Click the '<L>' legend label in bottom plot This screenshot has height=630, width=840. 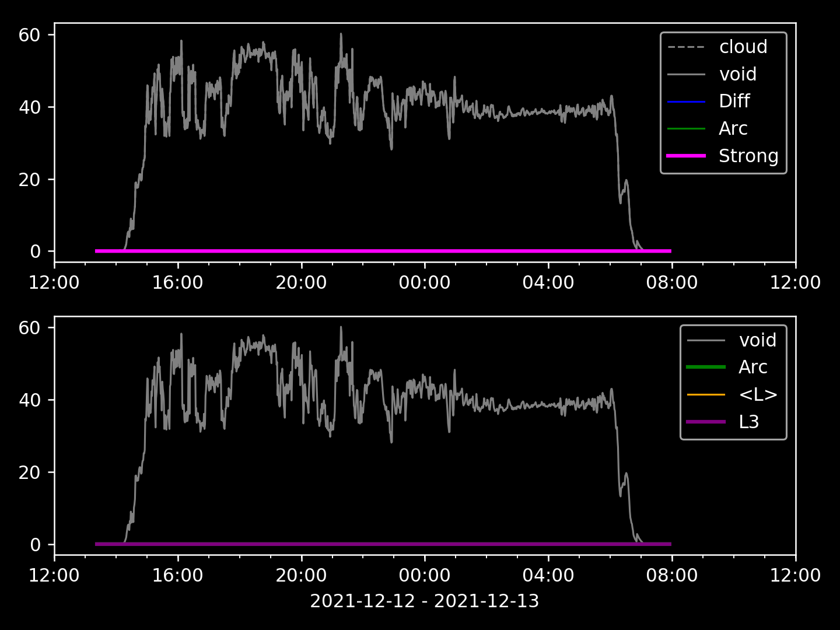pyautogui.click(x=758, y=394)
